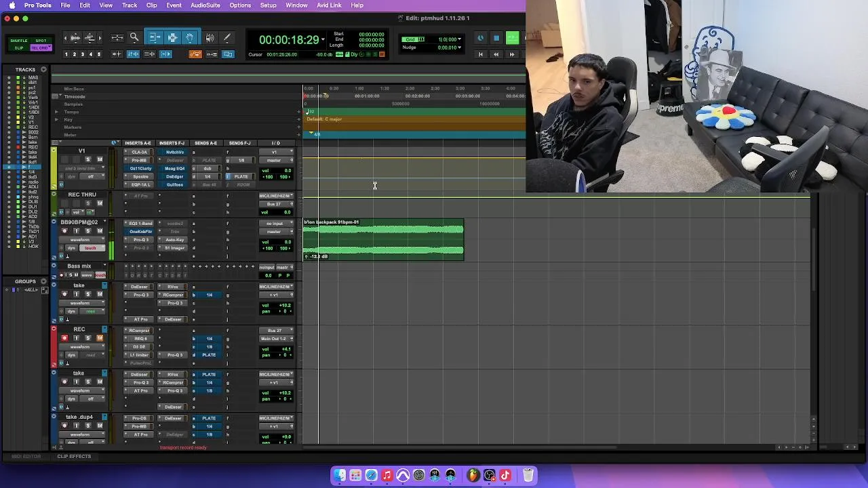
Task: Enable Shuffle edit mode
Action: pyautogui.click(x=19, y=41)
